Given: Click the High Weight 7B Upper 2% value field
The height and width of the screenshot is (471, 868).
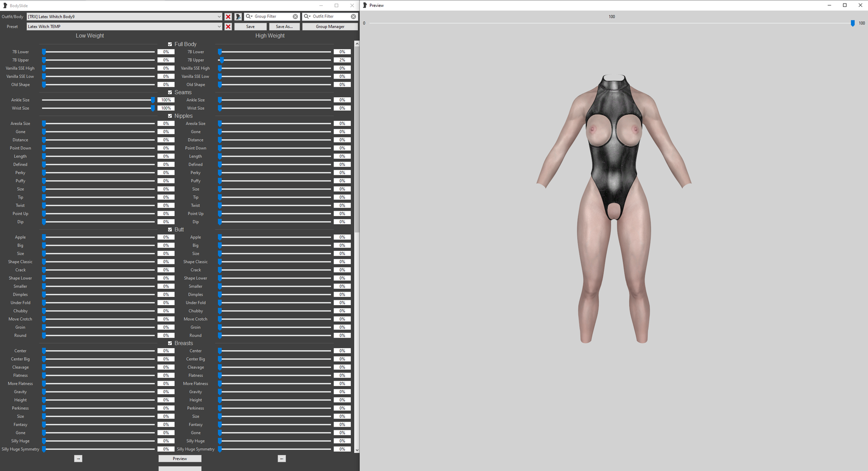Looking at the screenshot, I should pyautogui.click(x=342, y=60).
